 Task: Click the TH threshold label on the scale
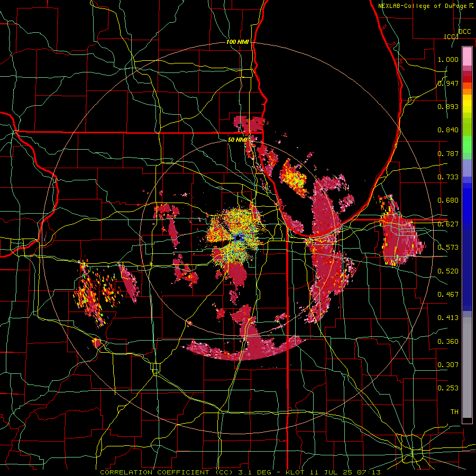pyautogui.click(x=454, y=411)
